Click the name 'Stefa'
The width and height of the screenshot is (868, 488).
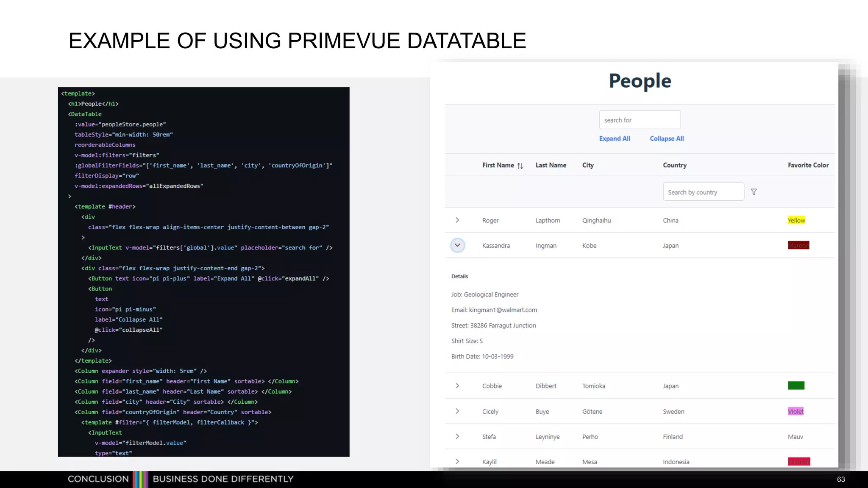coord(489,437)
